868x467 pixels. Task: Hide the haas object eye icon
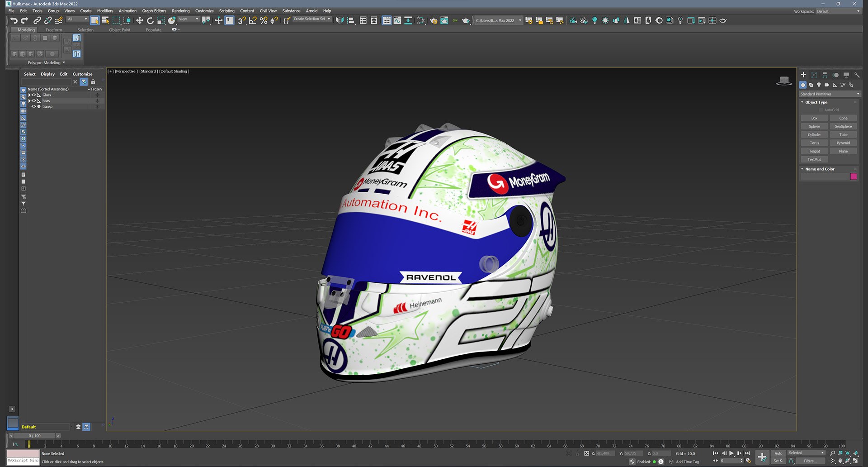[33, 100]
